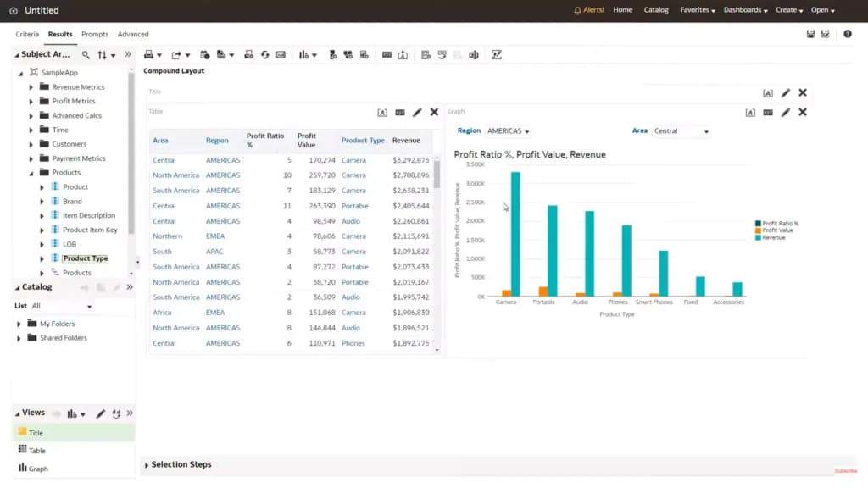Viewport: 868px width, 488px height.
Task: Click the search icon in Subject Areas
Action: [x=86, y=55]
